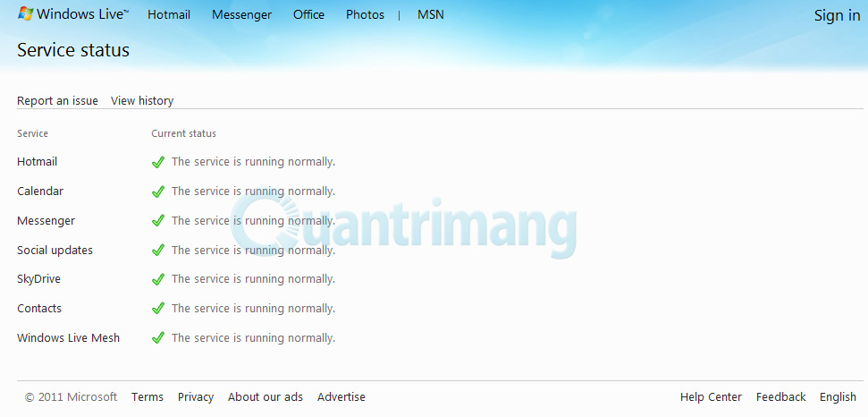The height and width of the screenshot is (417, 868).
Task: Select the Hotmail service row name
Action: coord(37,162)
